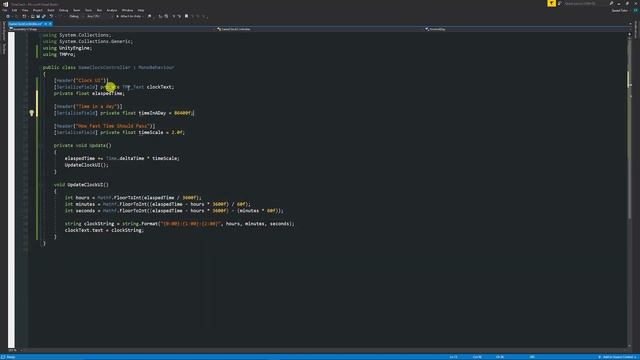This screenshot has height=360, width=640.
Task: Click the 86400f value
Action: click(x=182, y=113)
